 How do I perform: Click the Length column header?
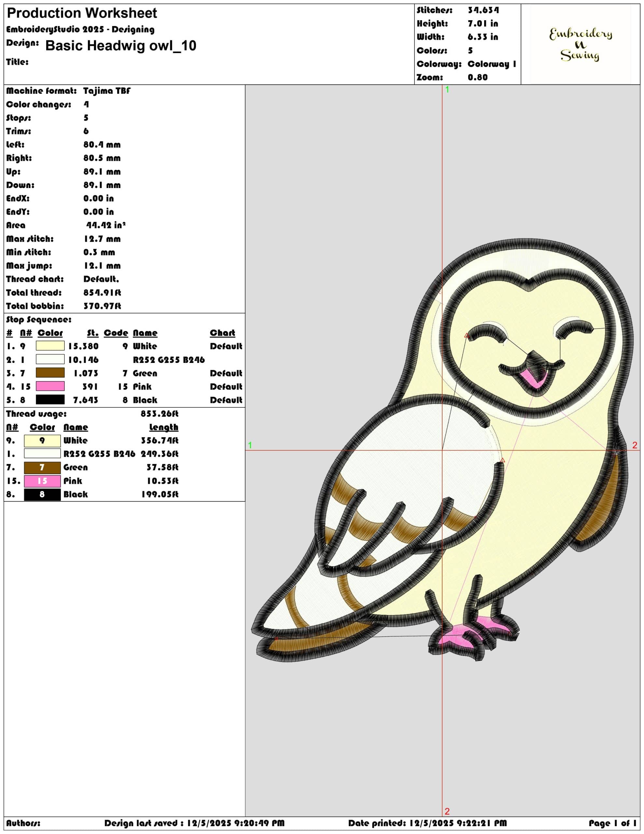(x=164, y=427)
